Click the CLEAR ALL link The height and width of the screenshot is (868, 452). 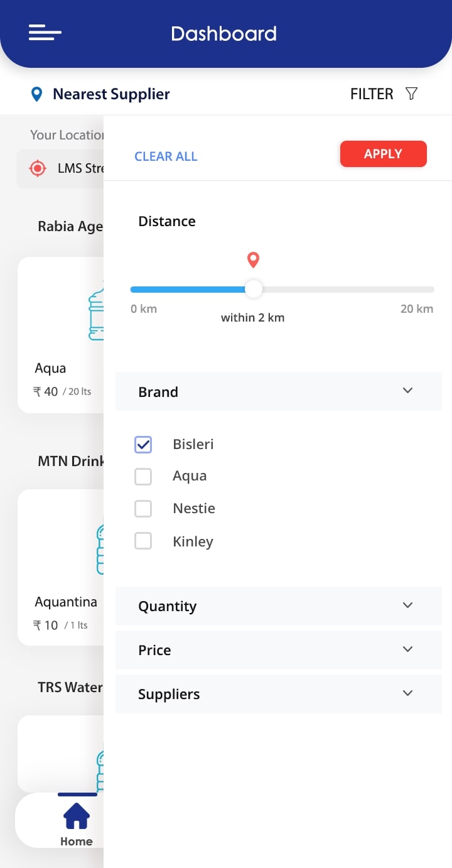click(166, 156)
